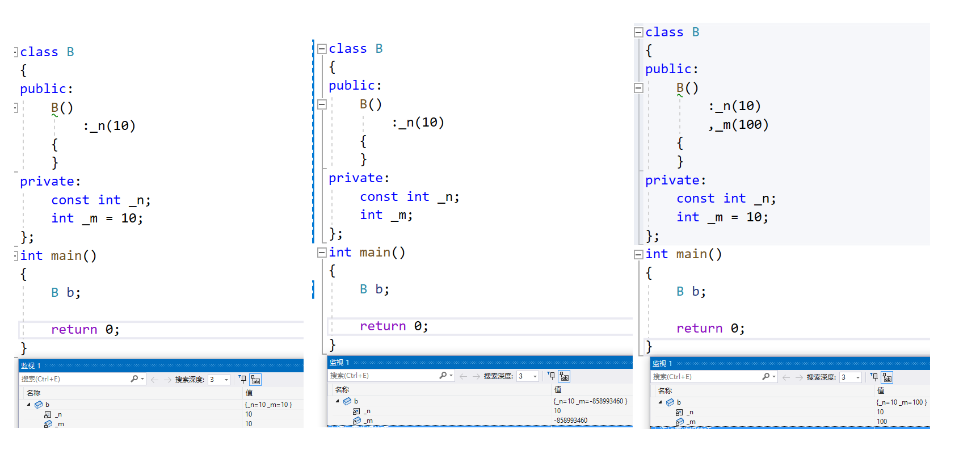980x454 pixels.
Task: Select value {_n=10 _m=100 } in right watch
Action: click(x=902, y=402)
